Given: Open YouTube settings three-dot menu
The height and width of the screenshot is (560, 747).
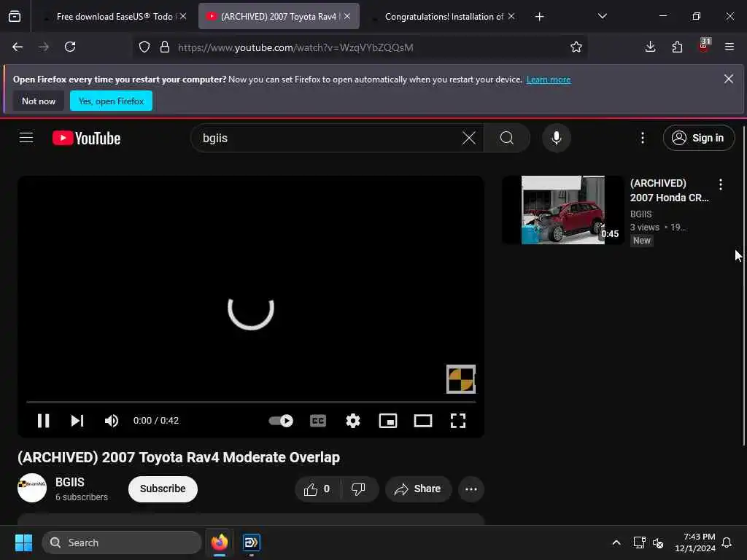Looking at the screenshot, I should pos(643,138).
